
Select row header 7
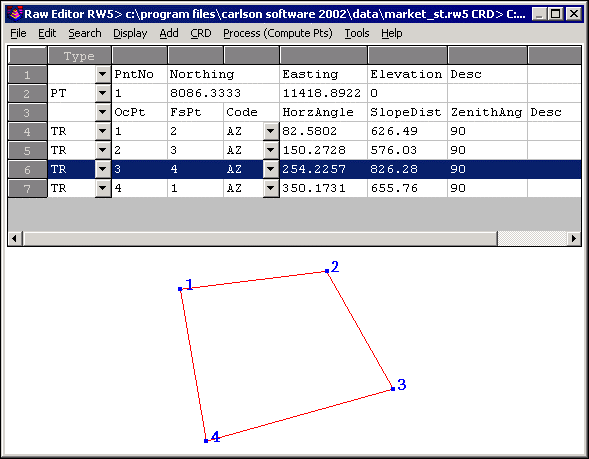click(27, 188)
